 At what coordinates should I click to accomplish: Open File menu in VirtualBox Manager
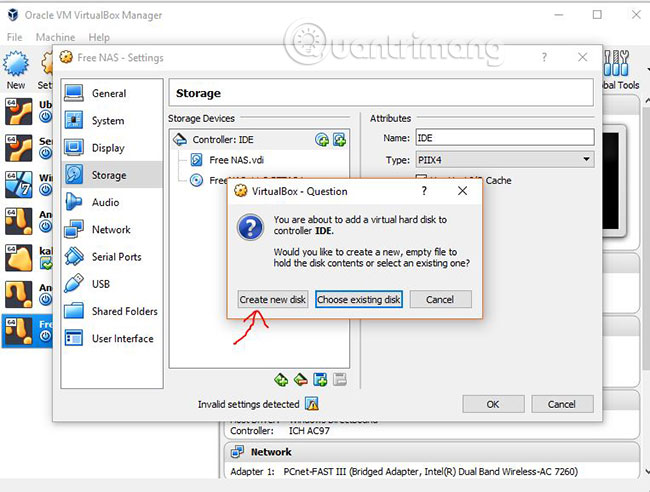[15, 37]
